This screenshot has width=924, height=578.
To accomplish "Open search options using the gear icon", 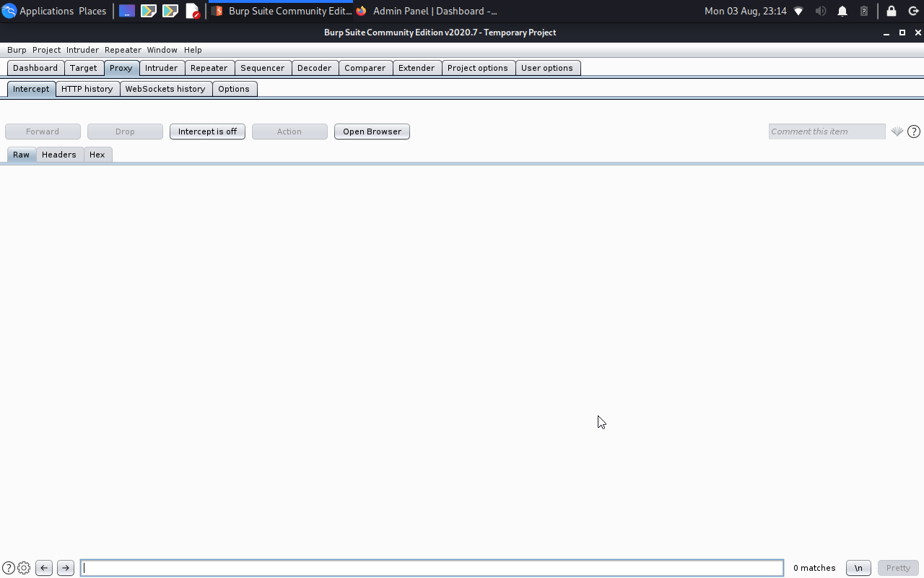I will [x=23, y=568].
